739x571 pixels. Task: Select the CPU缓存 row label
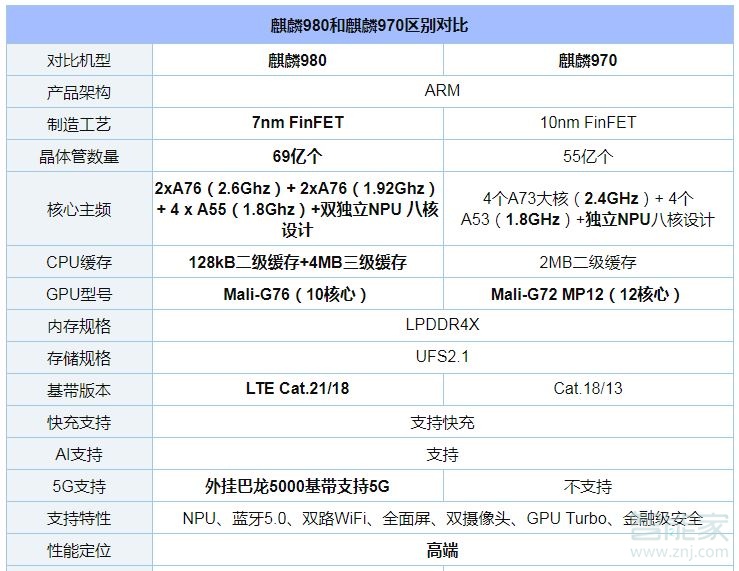79,262
